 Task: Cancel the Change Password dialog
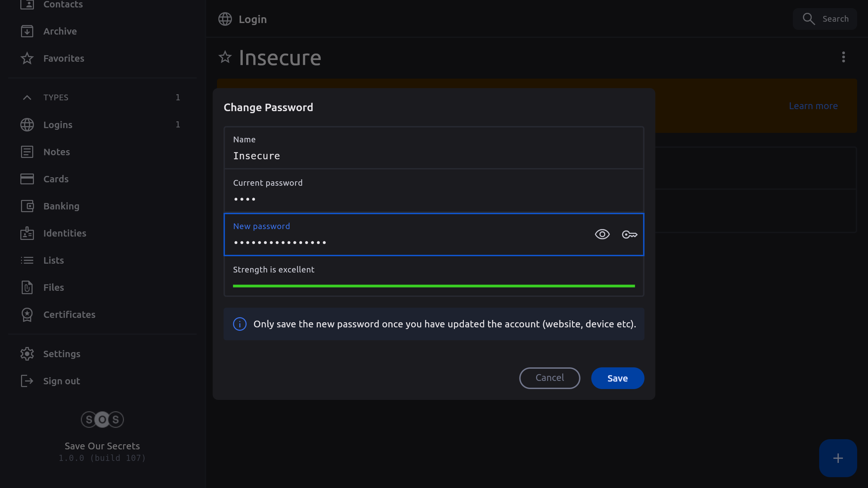pyautogui.click(x=550, y=378)
